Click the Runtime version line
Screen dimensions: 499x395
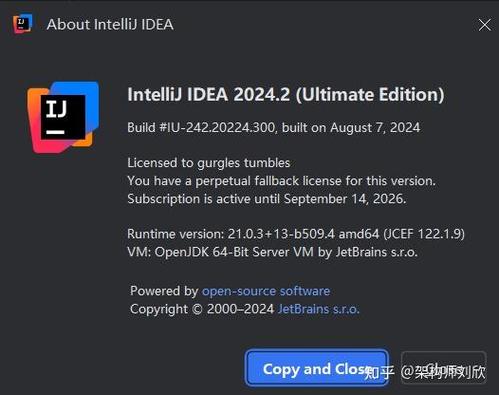click(296, 234)
